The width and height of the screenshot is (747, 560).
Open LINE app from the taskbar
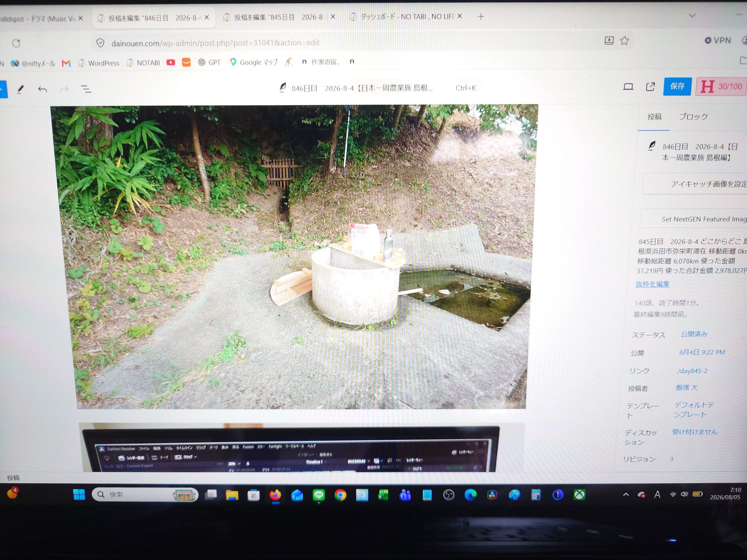(x=319, y=495)
